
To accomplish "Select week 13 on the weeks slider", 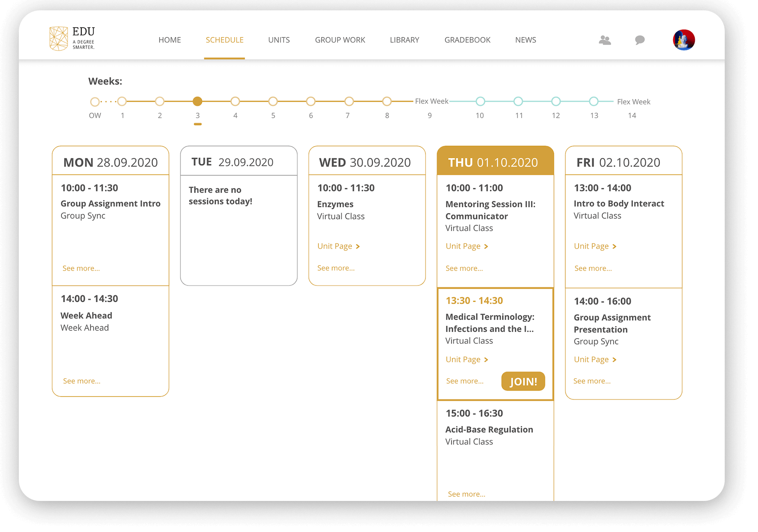I will [593, 101].
